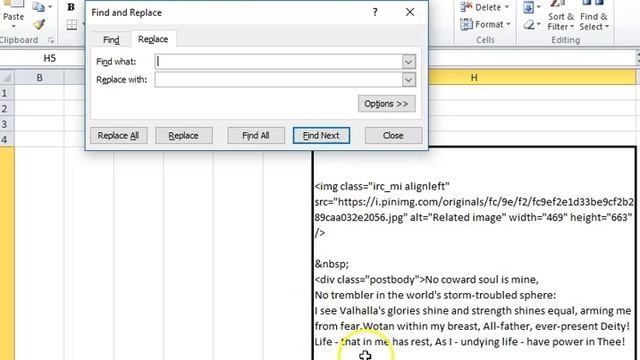Screen dimensions: 640x360
Task: Click the Select All corner triangle
Action: click(7, 78)
